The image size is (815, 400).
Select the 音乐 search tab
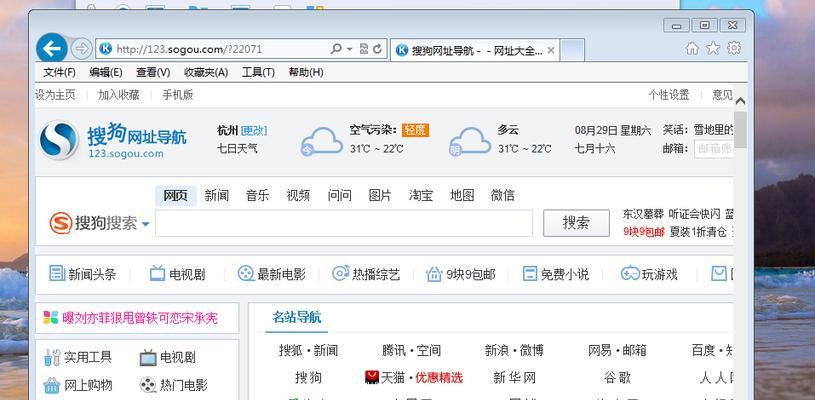click(x=257, y=196)
